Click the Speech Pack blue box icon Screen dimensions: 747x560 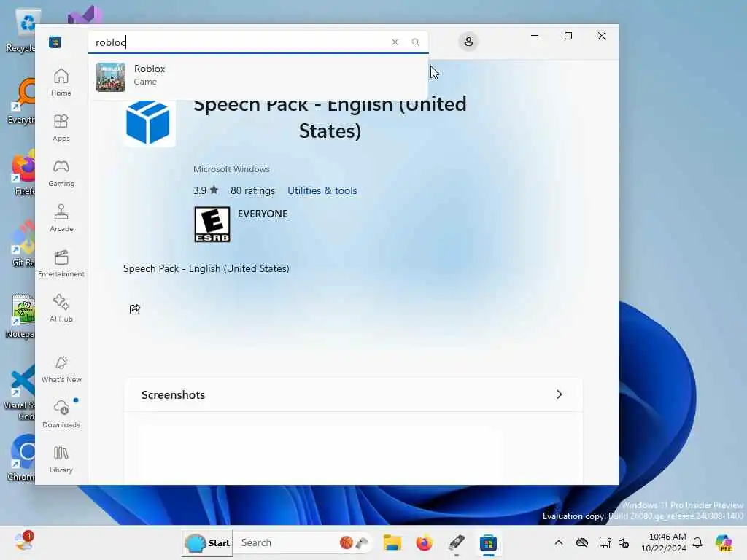149,122
